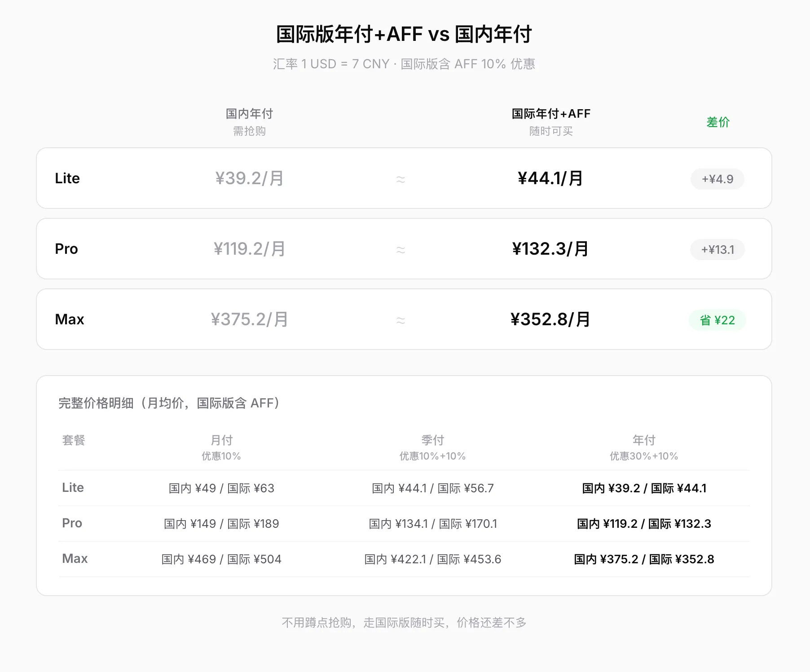Click the 国内年付 column header

pos(249,114)
